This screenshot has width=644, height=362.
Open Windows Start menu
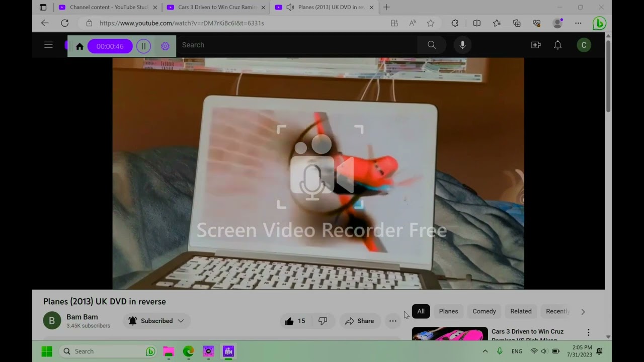pyautogui.click(x=47, y=351)
